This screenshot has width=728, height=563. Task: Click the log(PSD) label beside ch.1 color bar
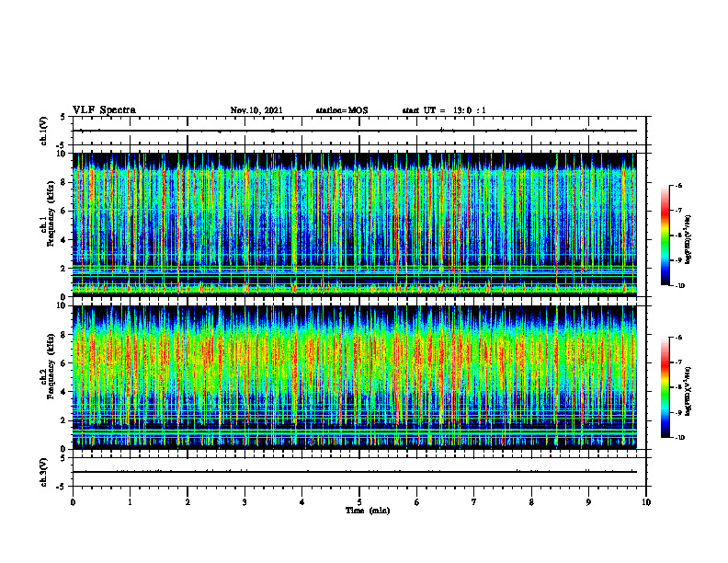[x=689, y=240]
